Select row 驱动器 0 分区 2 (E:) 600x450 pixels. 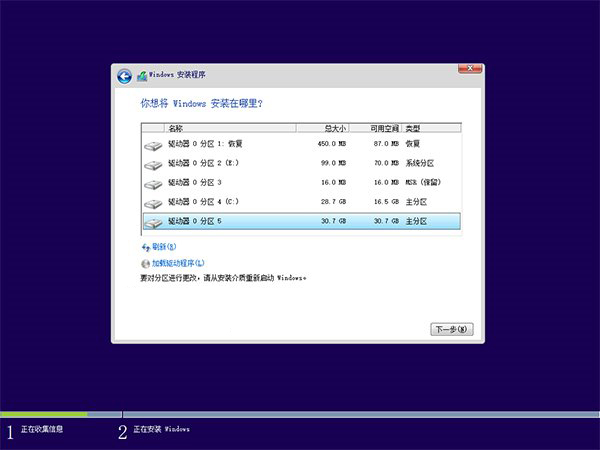pos(302,163)
